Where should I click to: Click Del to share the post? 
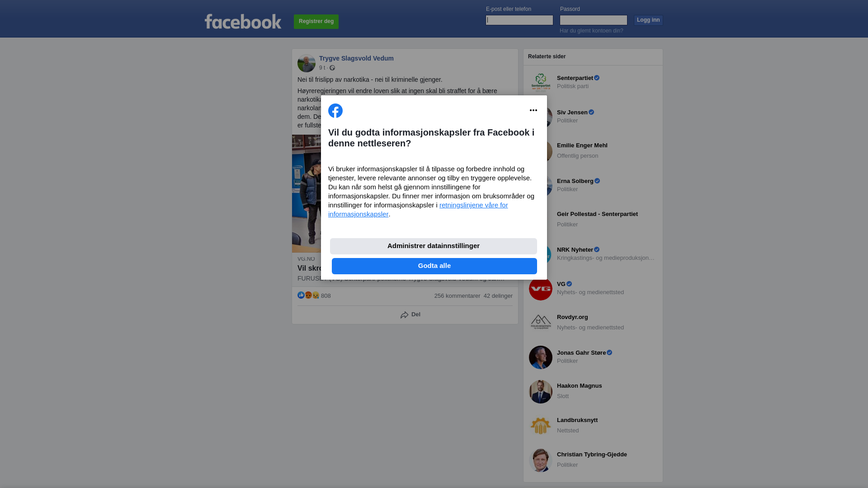pos(410,314)
